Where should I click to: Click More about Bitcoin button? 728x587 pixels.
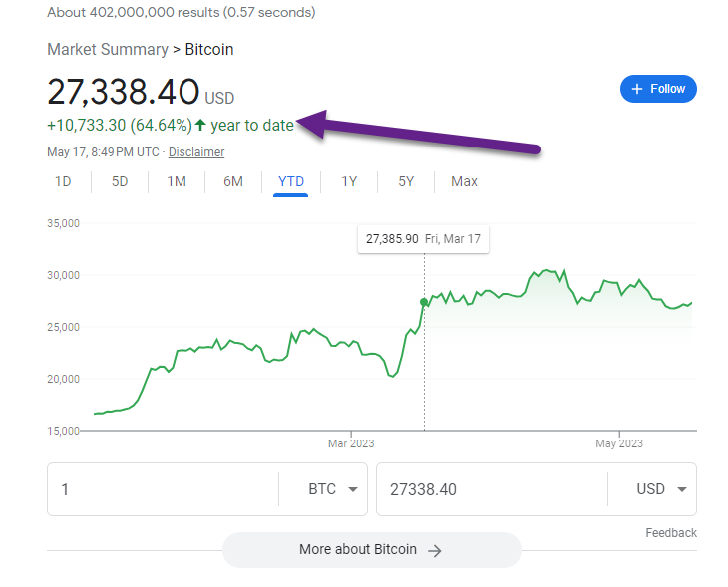[x=371, y=550]
